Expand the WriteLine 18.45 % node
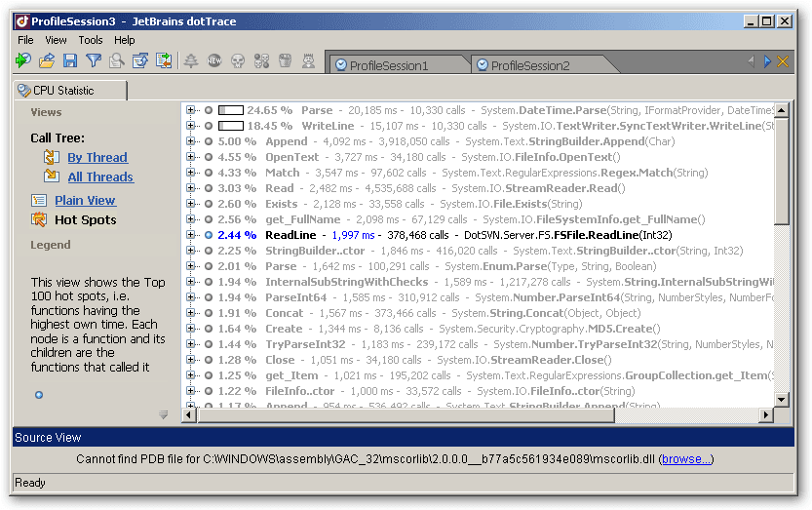812x510 pixels. (x=191, y=126)
